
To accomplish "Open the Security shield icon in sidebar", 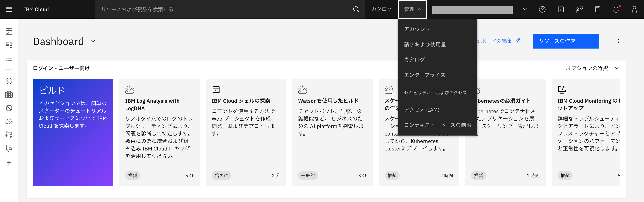I will [x=9, y=148].
